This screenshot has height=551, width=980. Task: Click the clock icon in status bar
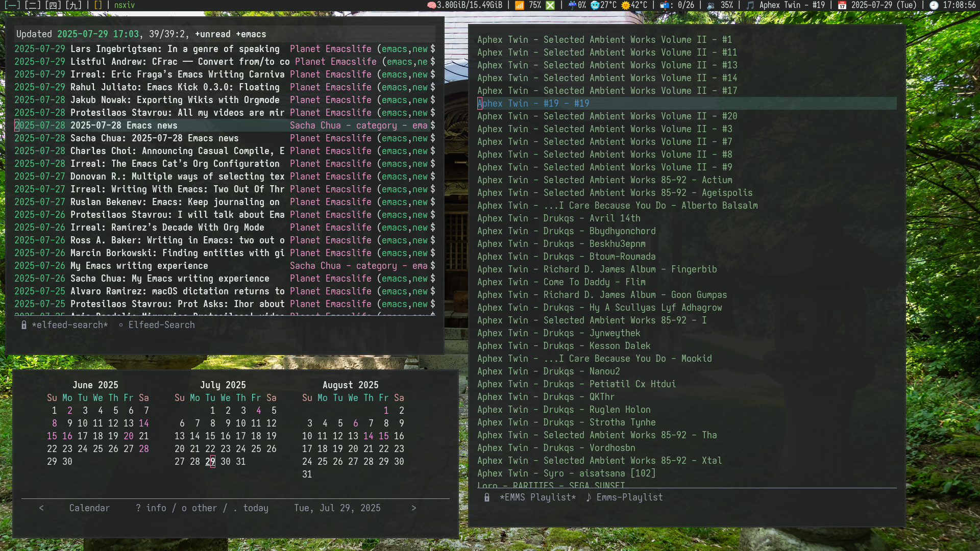[x=934, y=5]
